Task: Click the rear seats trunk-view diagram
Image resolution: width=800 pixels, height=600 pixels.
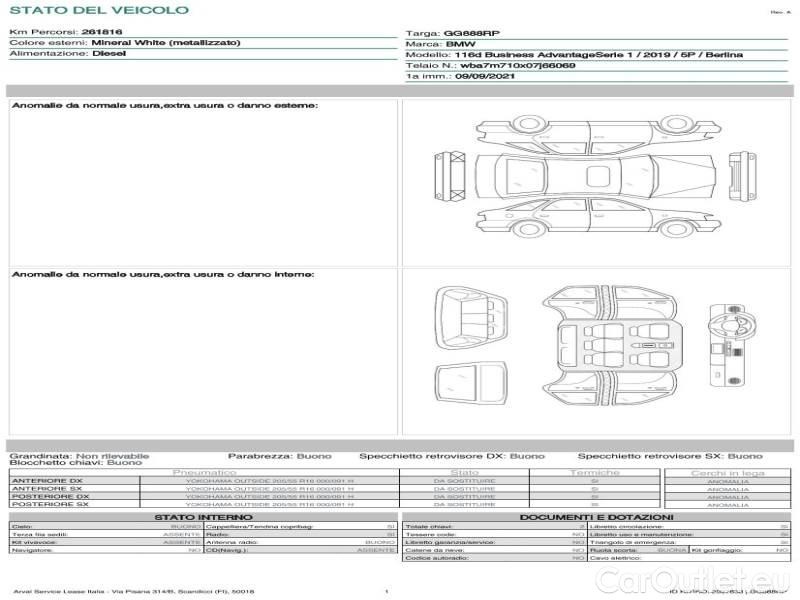Action: click(x=475, y=317)
